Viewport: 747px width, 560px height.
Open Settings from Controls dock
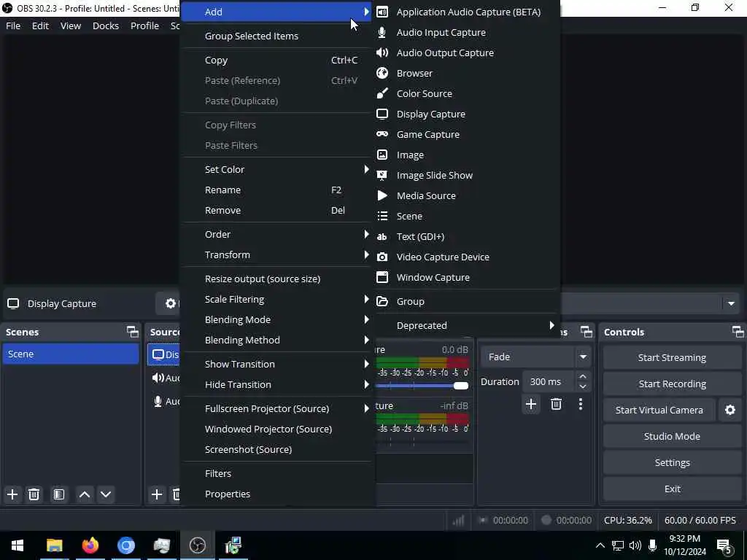point(672,462)
